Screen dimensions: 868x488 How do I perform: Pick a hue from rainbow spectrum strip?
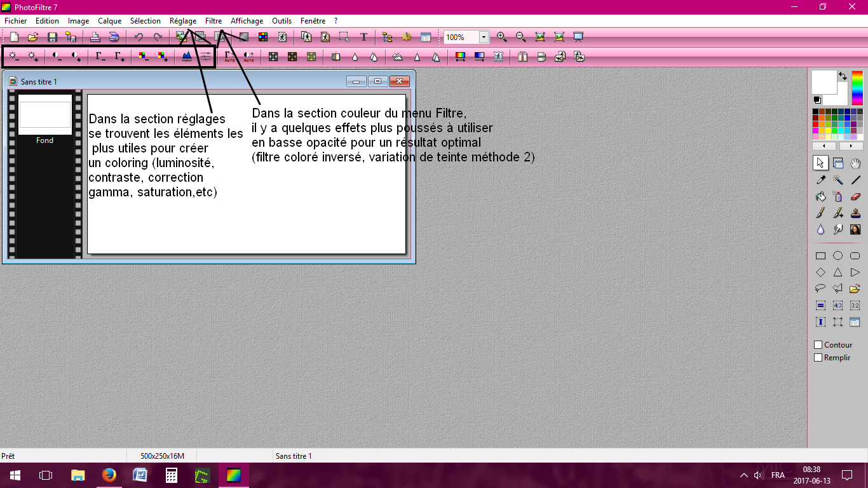coord(857,88)
